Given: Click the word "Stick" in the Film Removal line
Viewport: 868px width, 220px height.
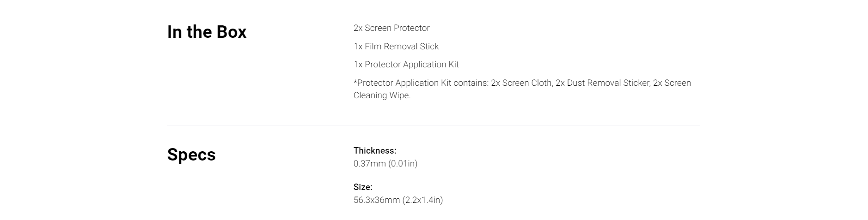Looking at the screenshot, I should [429, 47].
